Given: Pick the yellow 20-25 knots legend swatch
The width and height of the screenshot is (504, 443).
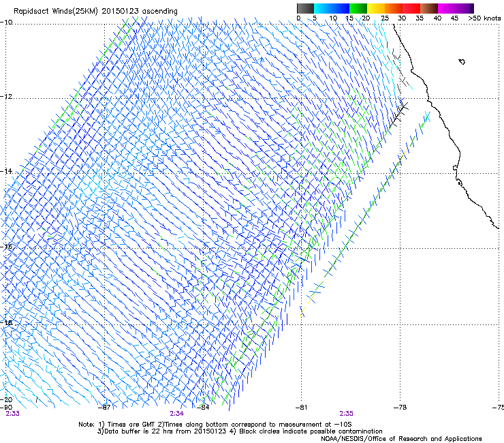Looking at the screenshot, I should pos(376,8).
